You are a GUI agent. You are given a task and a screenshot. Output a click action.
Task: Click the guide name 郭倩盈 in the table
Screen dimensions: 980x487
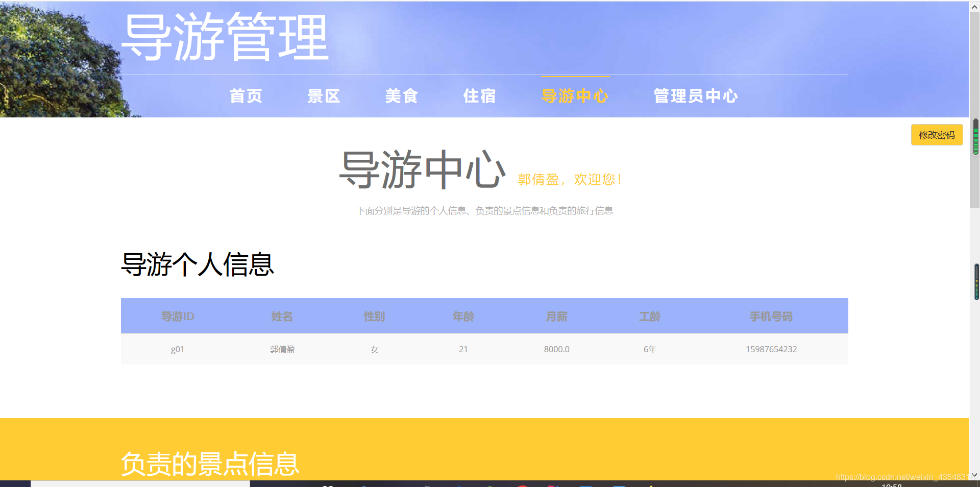coord(283,349)
